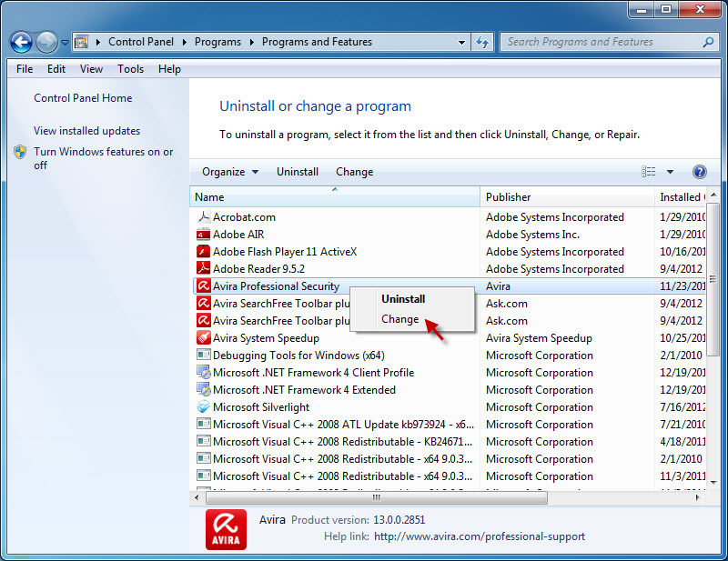Go to Control Panel Home
The image size is (728, 561).
83,98
